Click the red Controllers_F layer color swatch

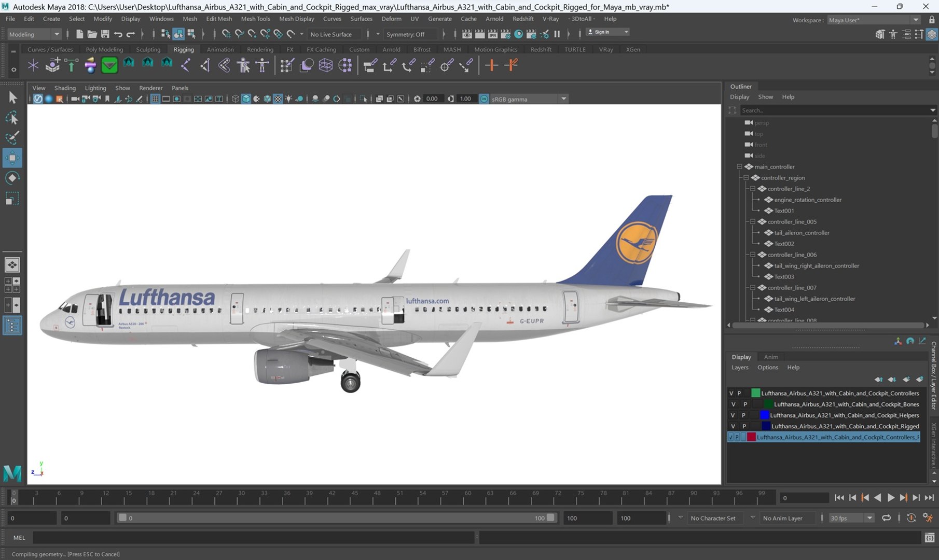751,437
